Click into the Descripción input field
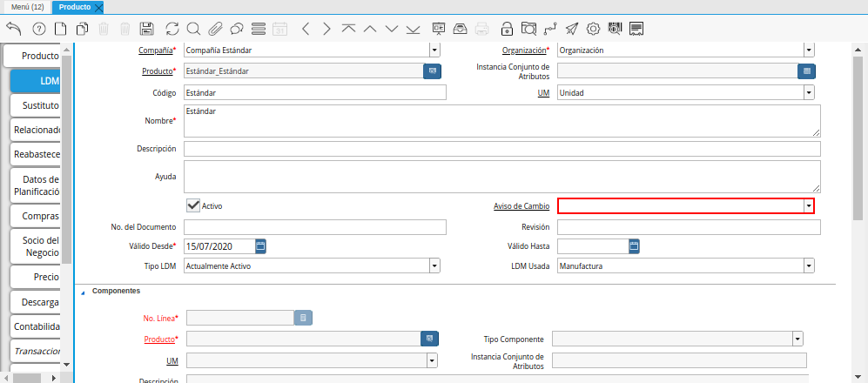This screenshot has width=868, height=383. pos(501,149)
